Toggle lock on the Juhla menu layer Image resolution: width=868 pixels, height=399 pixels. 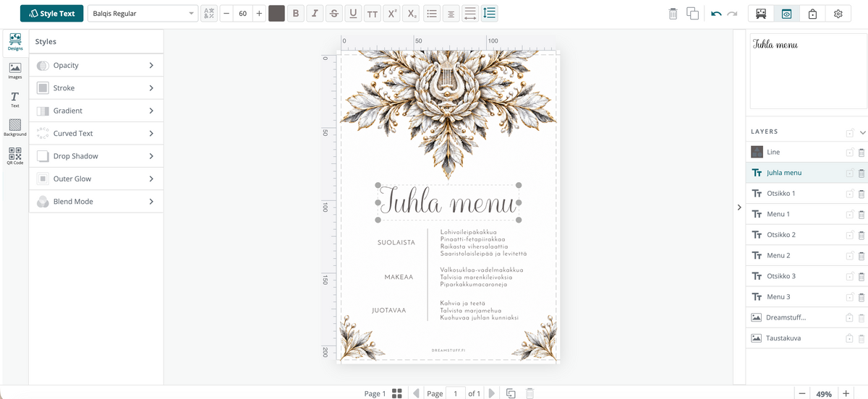tap(850, 173)
